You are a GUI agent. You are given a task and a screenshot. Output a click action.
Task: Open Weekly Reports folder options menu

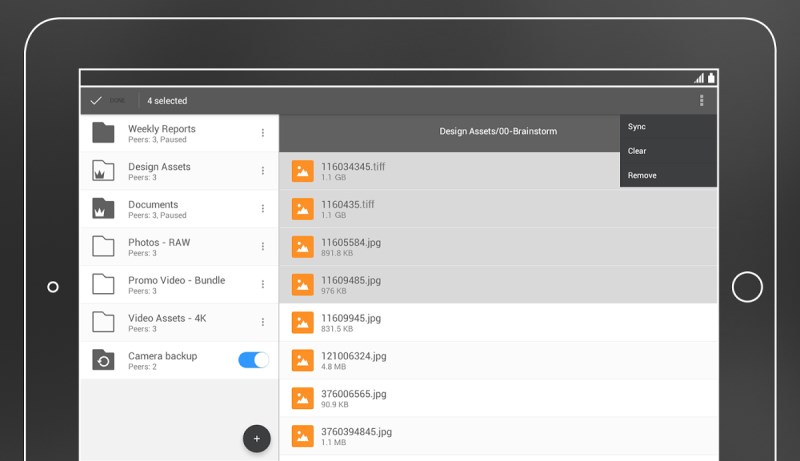[x=263, y=133]
